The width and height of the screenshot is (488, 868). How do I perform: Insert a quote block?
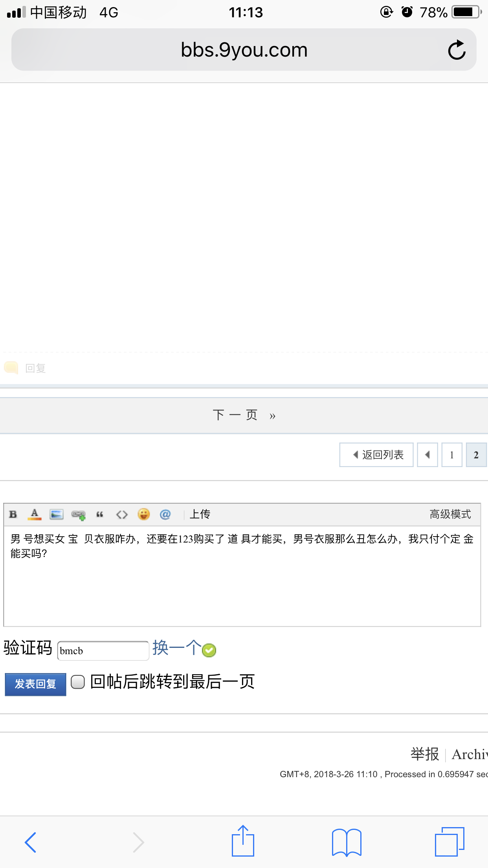pyautogui.click(x=100, y=514)
